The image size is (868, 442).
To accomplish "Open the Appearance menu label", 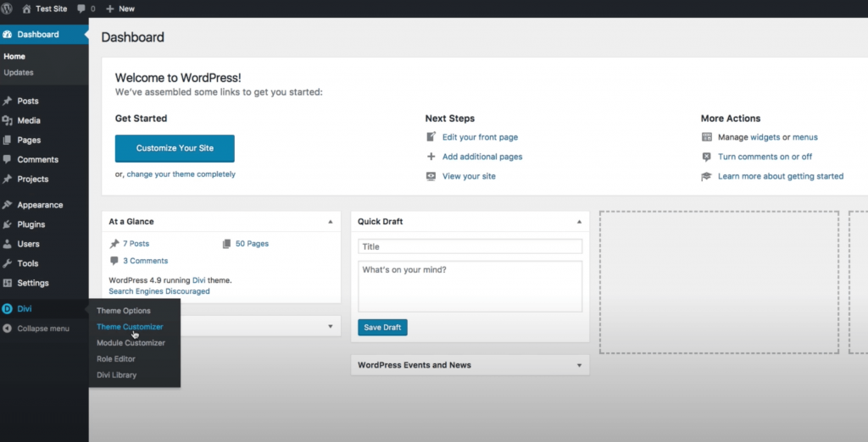I will pos(40,205).
